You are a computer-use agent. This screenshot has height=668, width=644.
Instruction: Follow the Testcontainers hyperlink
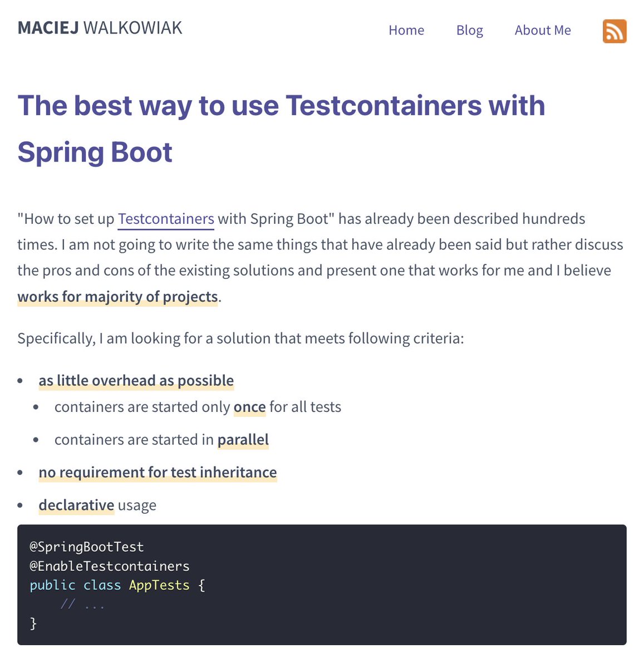pyautogui.click(x=165, y=219)
